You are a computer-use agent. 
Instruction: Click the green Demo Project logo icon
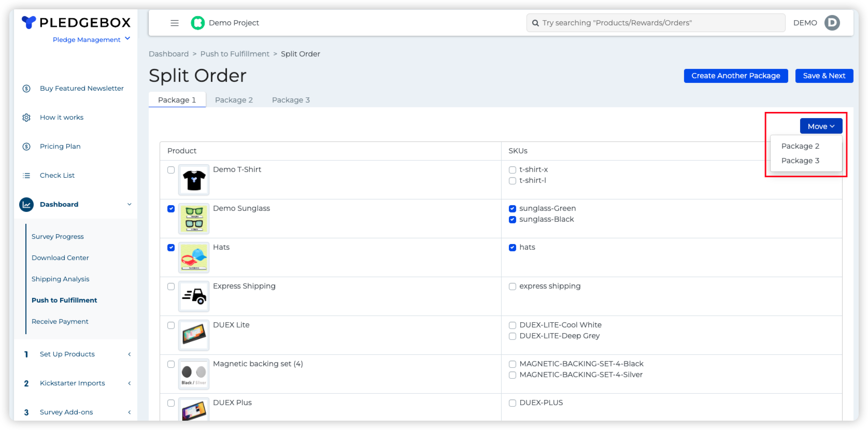point(198,23)
